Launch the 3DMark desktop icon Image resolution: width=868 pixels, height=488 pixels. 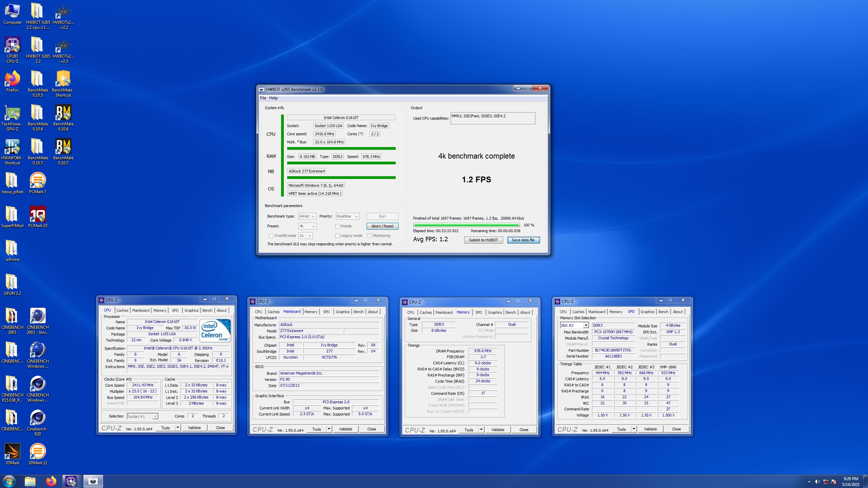tap(13, 454)
